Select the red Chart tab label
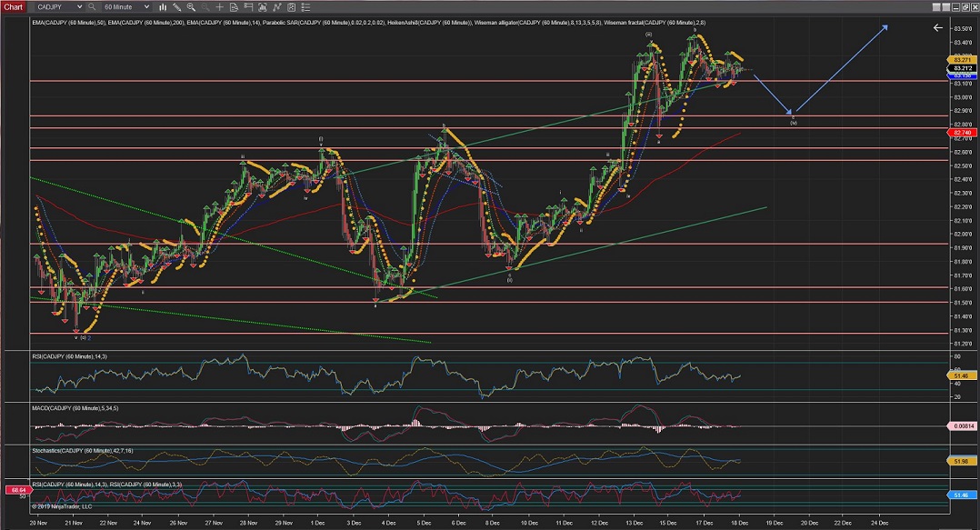The height and width of the screenshot is (530, 980). pos(13,7)
